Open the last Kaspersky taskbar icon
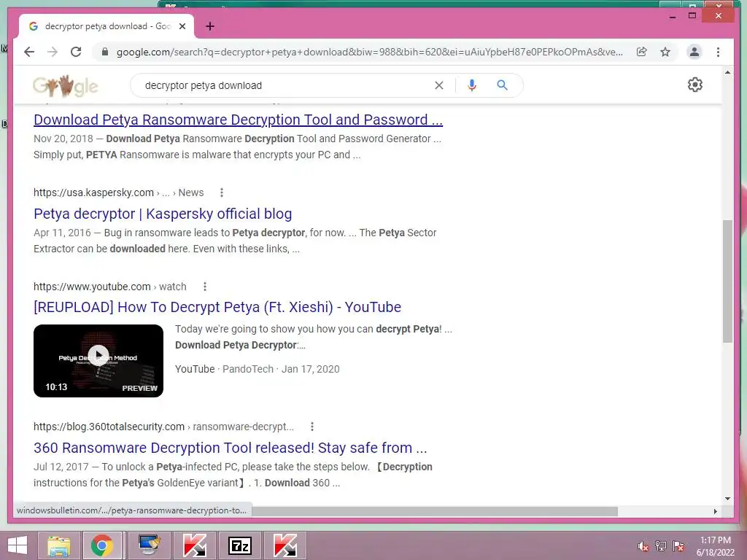The image size is (747, 560). coord(285,545)
